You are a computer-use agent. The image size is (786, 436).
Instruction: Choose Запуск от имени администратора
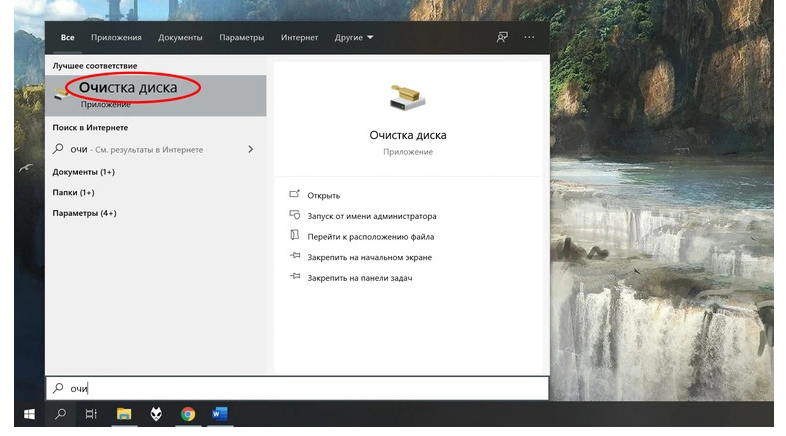(x=371, y=216)
